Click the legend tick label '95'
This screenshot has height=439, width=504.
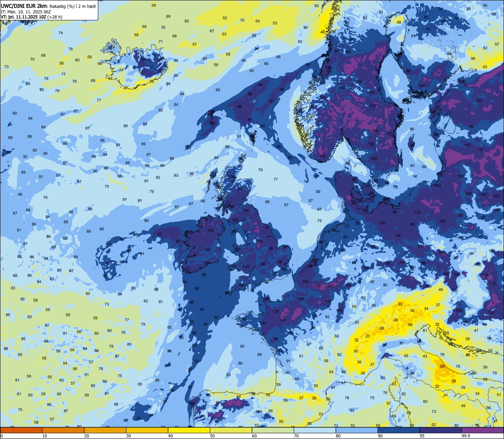pyautogui.click(x=422, y=436)
